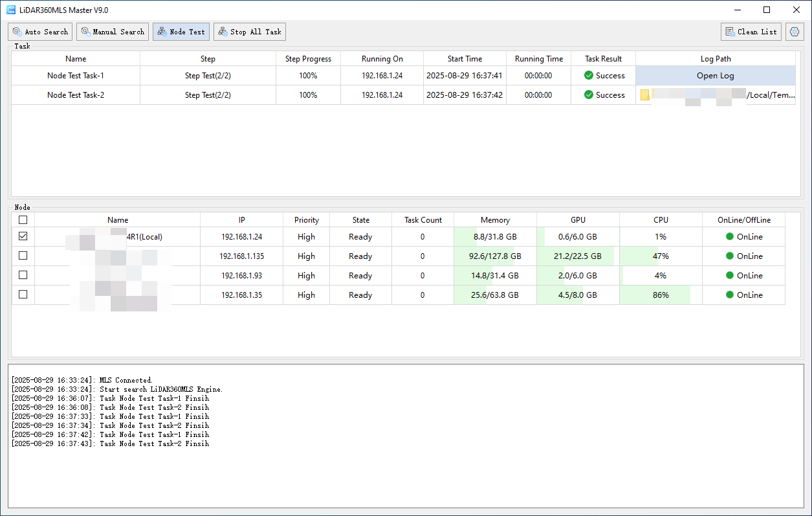The height and width of the screenshot is (516, 812).
Task: Run the Node Test tool
Action: [181, 32]
